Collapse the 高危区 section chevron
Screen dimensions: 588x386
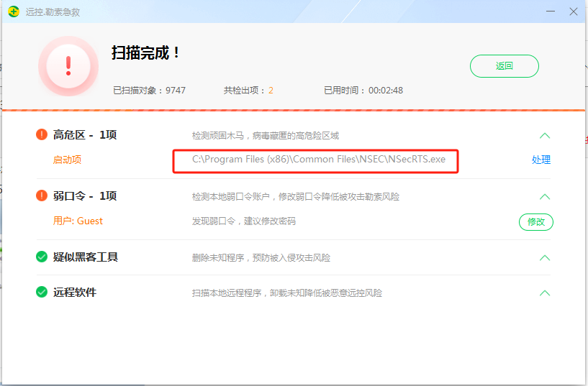(545, 136)
